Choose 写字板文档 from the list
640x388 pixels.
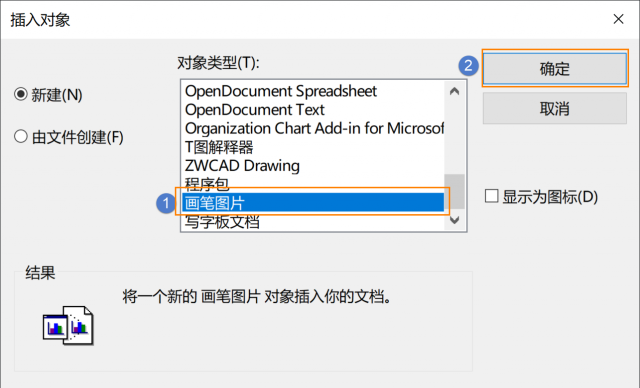[x=313, y=222]
